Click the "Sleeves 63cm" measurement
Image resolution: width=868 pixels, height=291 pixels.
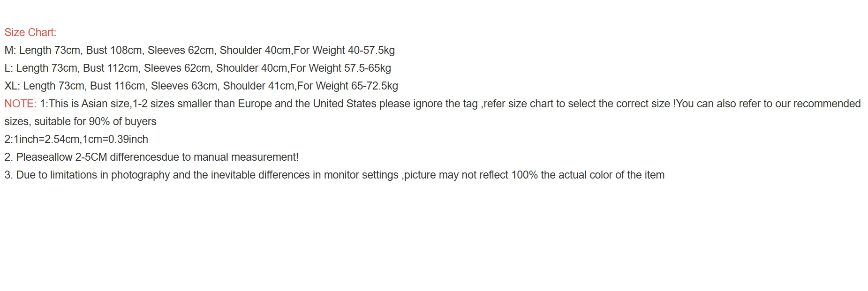tap(184, 86)
